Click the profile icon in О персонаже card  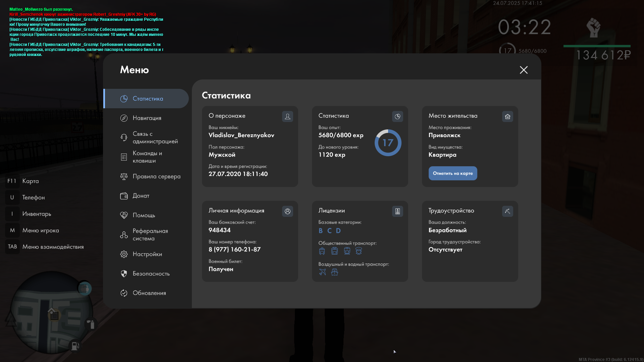click(287, 116)
